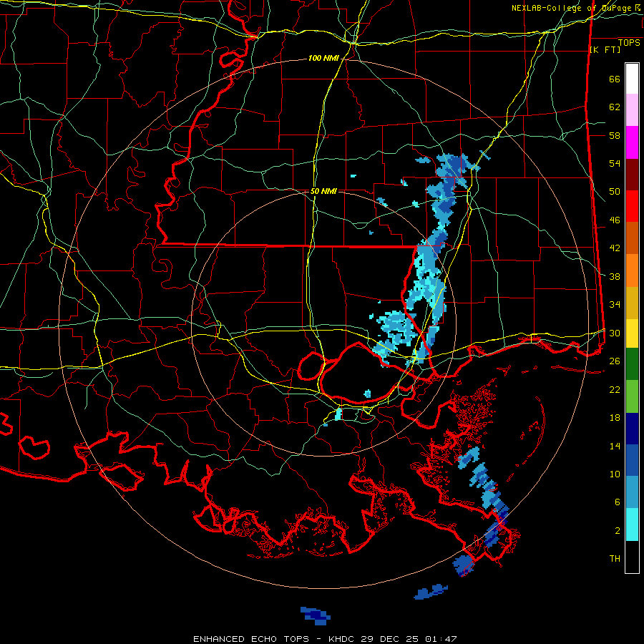This screenshot has height=644, width=644.
Task: Click the medium blue 10-14 kft swatch
Action: pyautogui.click(x=632, y=461)
